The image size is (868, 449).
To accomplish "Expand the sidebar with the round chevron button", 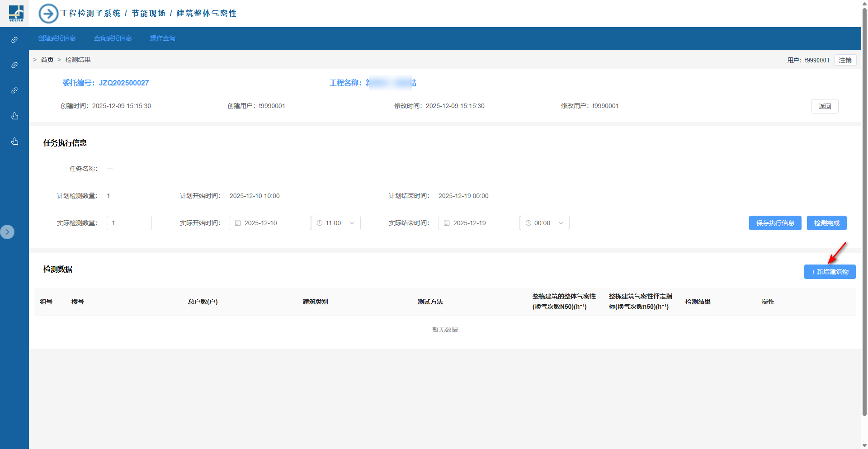I will tap(7, 232).
